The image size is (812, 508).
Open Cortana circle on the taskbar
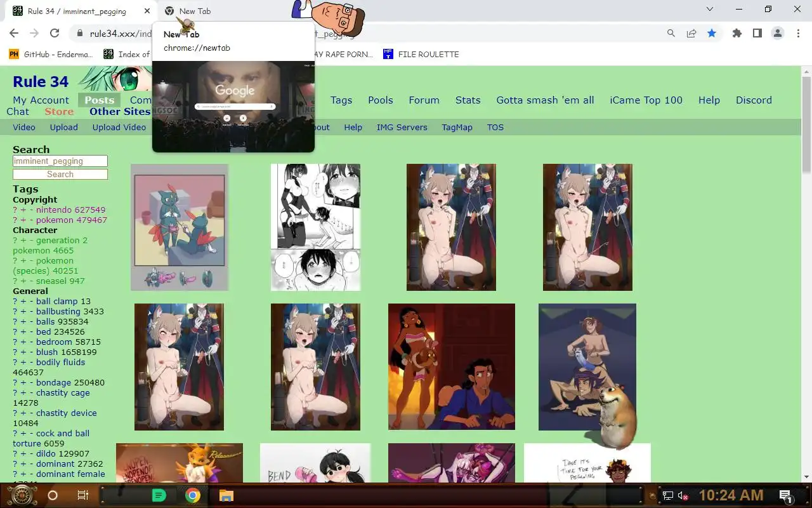53,495
